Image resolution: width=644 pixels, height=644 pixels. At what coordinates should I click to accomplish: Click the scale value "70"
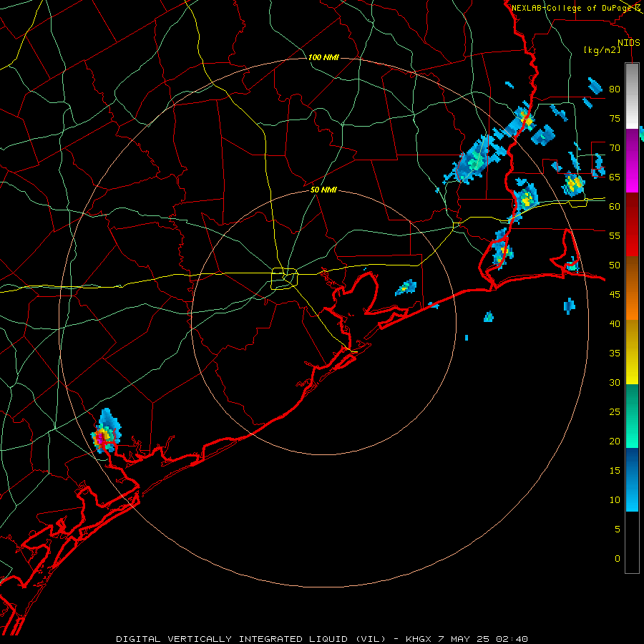click(x=615, y=148)
